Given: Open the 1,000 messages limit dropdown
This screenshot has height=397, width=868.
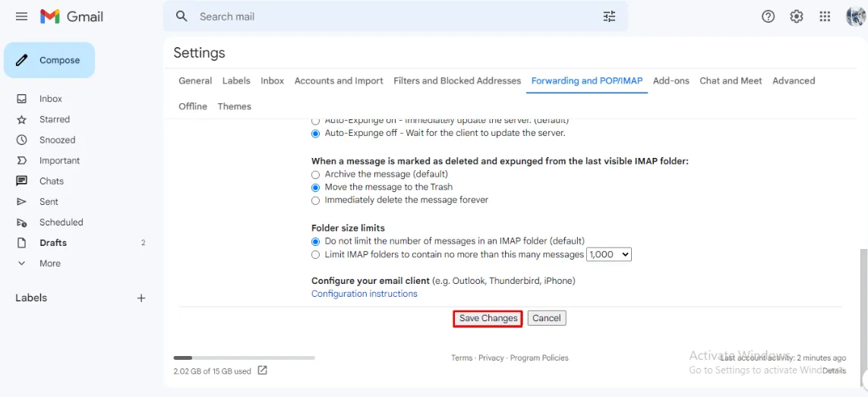Looking at the screenshot, I should click(609, 255).
